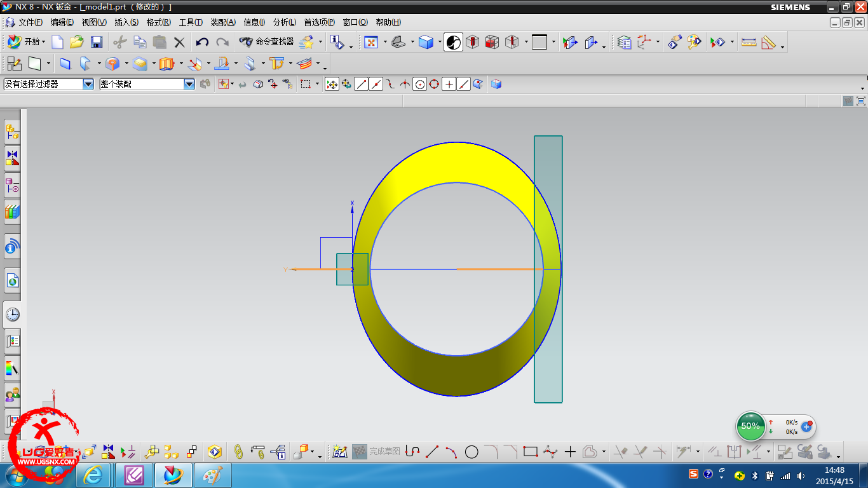
Task: Open the 编辑(E) Edit menu
Action: 62,22
